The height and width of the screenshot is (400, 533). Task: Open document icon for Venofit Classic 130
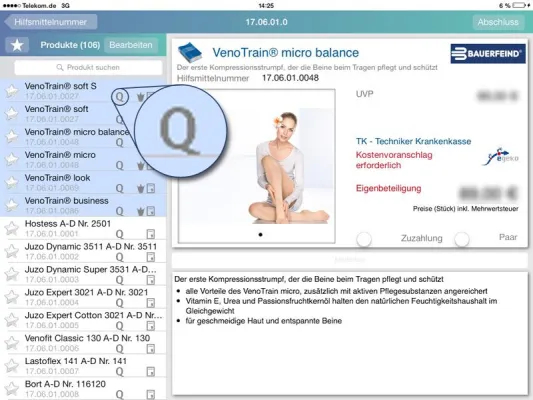click(x=151, y=349)
